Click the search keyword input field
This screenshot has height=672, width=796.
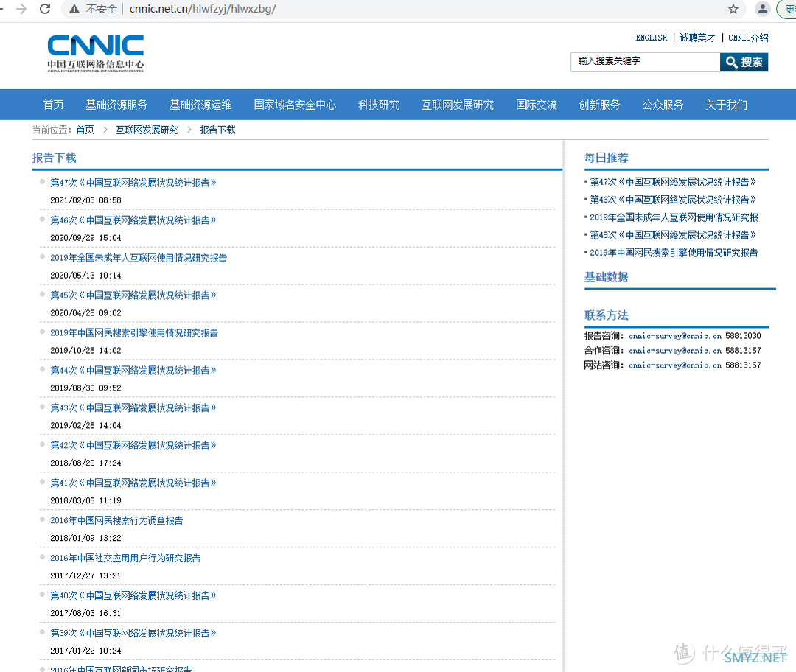tap(645, 62)
